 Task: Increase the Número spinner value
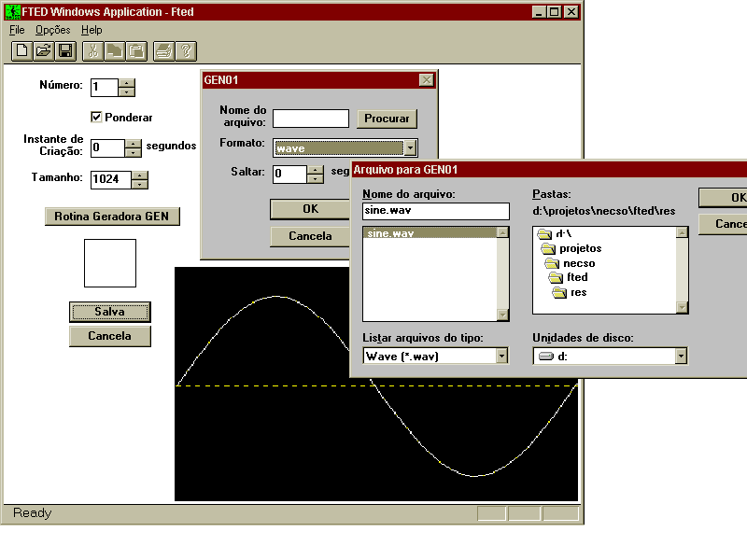pyautogui.click(x=127, y=83)
